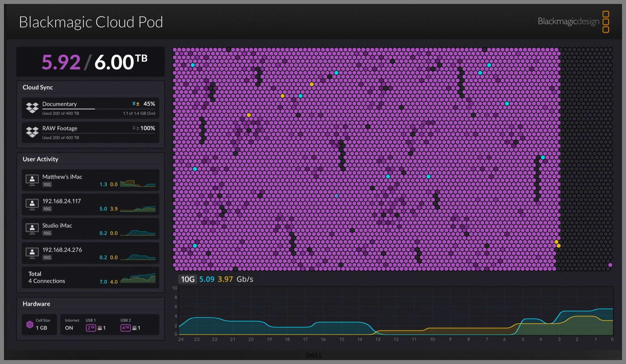
Task: Open the mini graph for Matthew's iMac
Action: click(x=138, y=183)
